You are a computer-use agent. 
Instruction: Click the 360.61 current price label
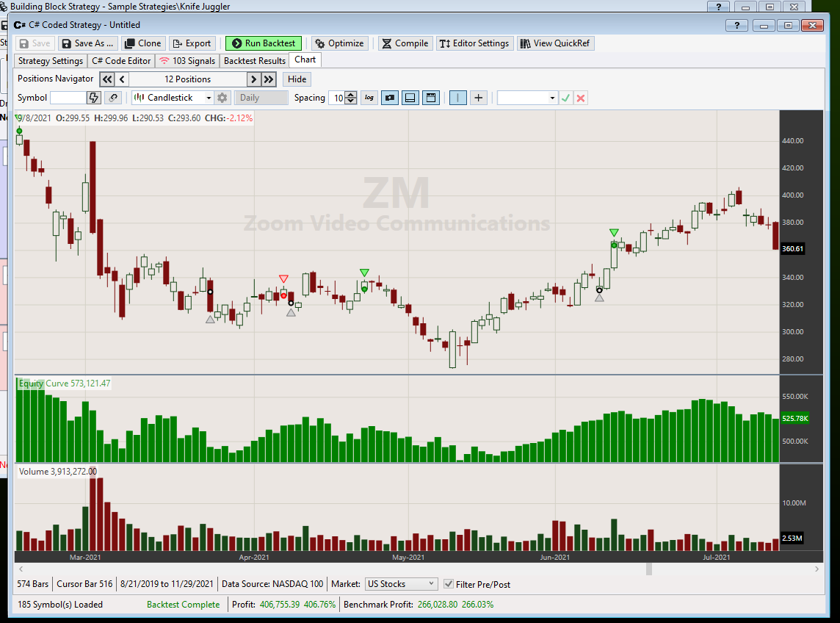tap(792, 249)
